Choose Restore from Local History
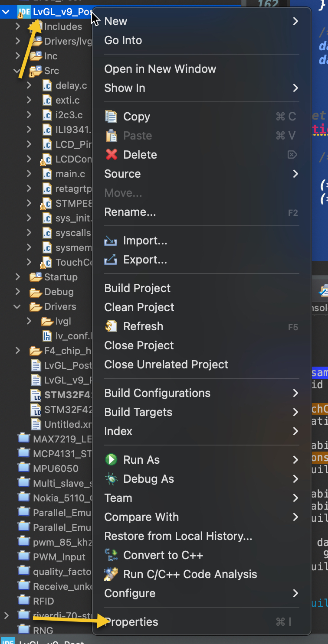Viewport: 328px width, 644px height. coord(178,536)
